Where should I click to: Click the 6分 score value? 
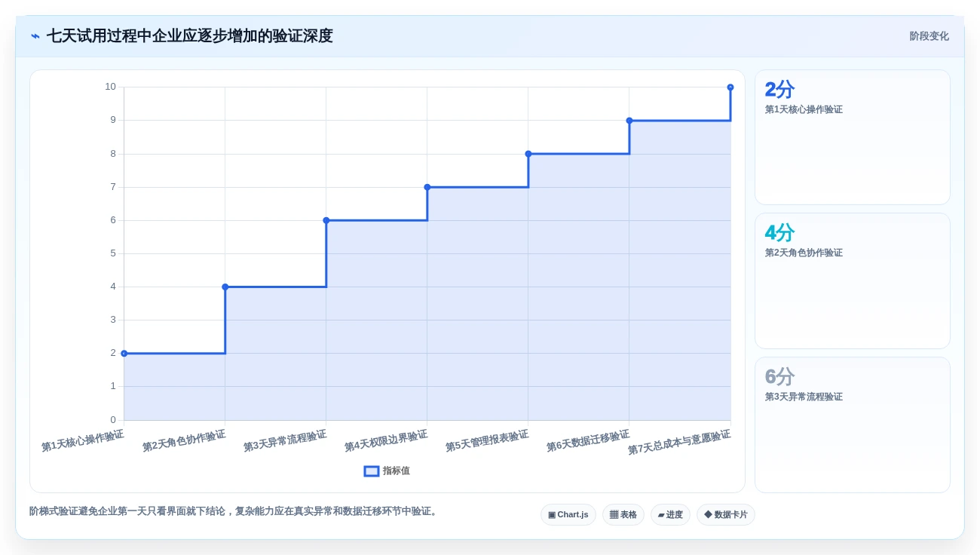779,376
